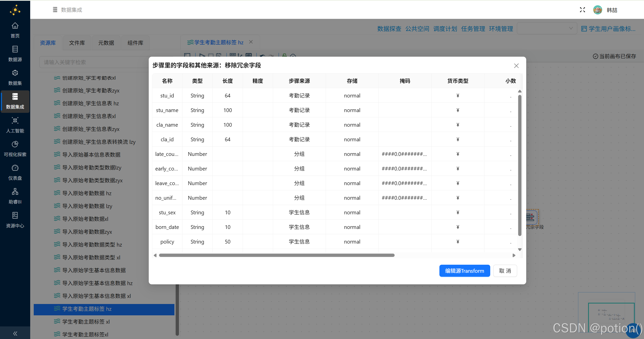Close the dialog with the X icon
This screenshot has height=339, width=644.
click(x=516, y=66)
